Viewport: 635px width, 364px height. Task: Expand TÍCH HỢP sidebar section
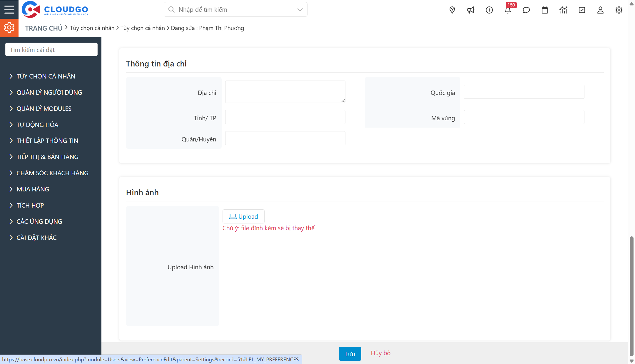30,205
